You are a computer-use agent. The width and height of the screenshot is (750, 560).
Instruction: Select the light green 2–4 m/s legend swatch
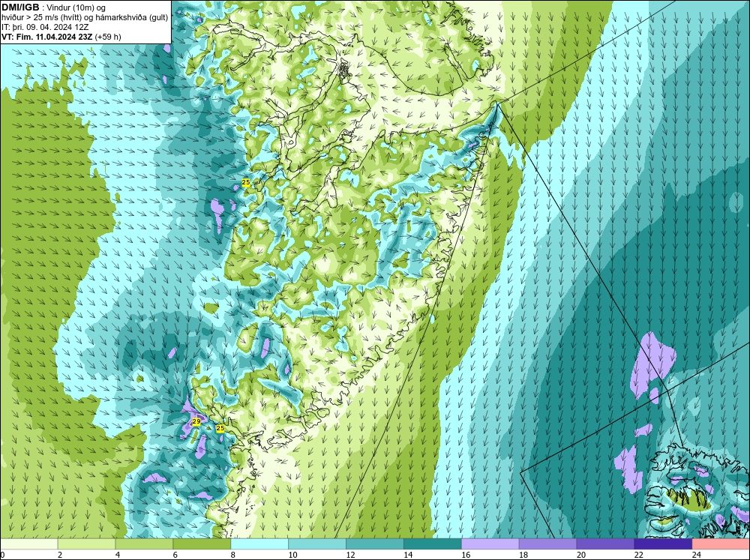click(x=86, y=544)
